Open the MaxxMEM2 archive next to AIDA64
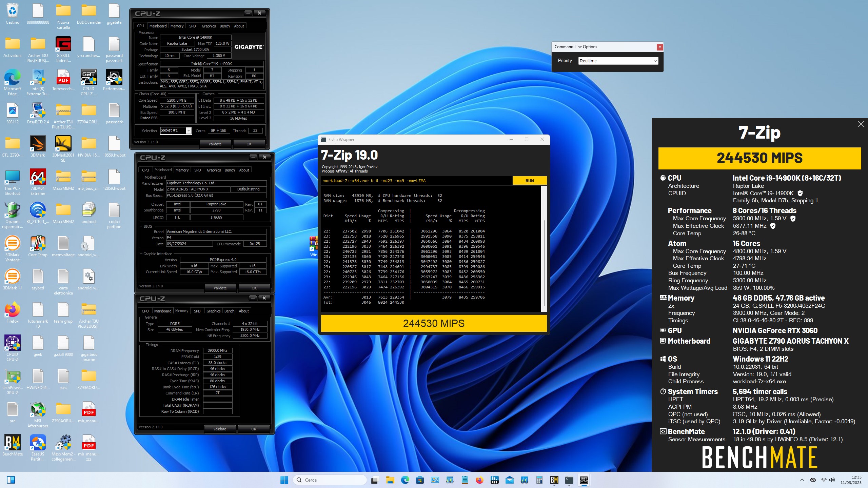The height and width of the screenshot is (488, 868). 63,180
